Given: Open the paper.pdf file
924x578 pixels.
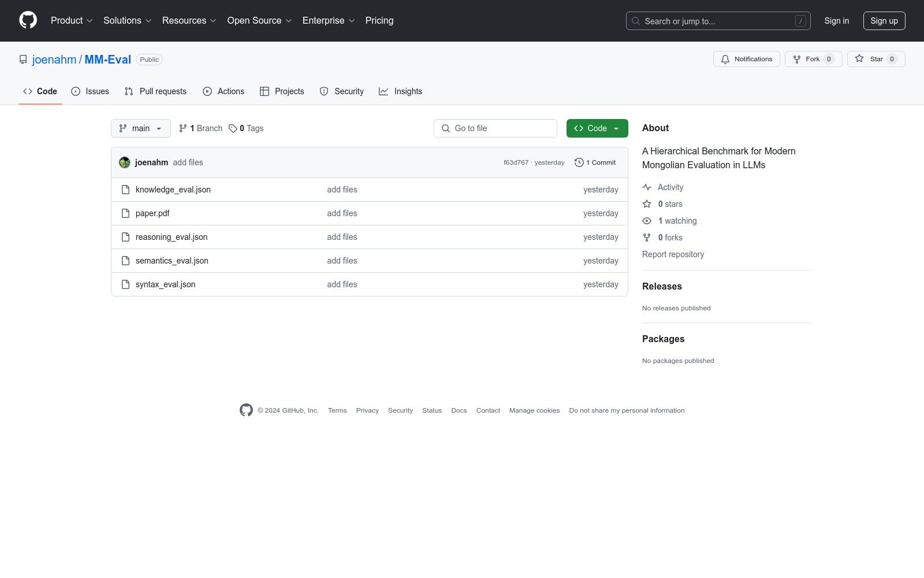Looking at the screenshot, I should click(x=152, y=213).
